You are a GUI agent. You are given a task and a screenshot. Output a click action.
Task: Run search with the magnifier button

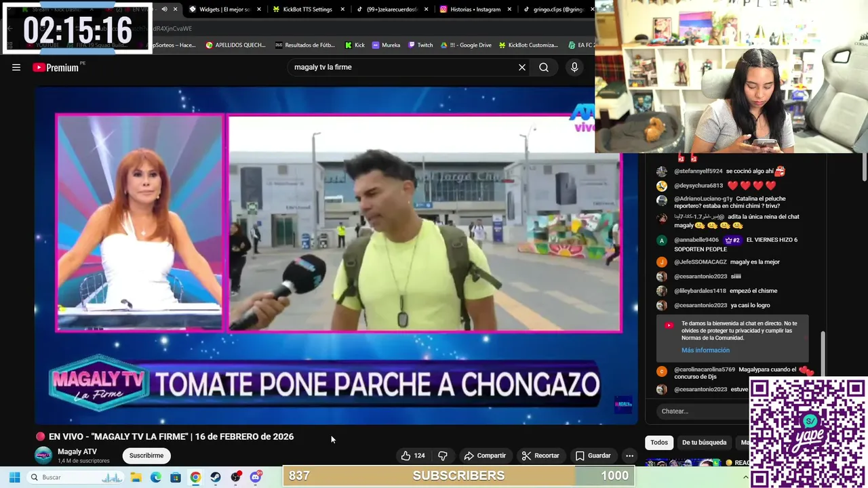pyautogui.click(x=544, y=67)
